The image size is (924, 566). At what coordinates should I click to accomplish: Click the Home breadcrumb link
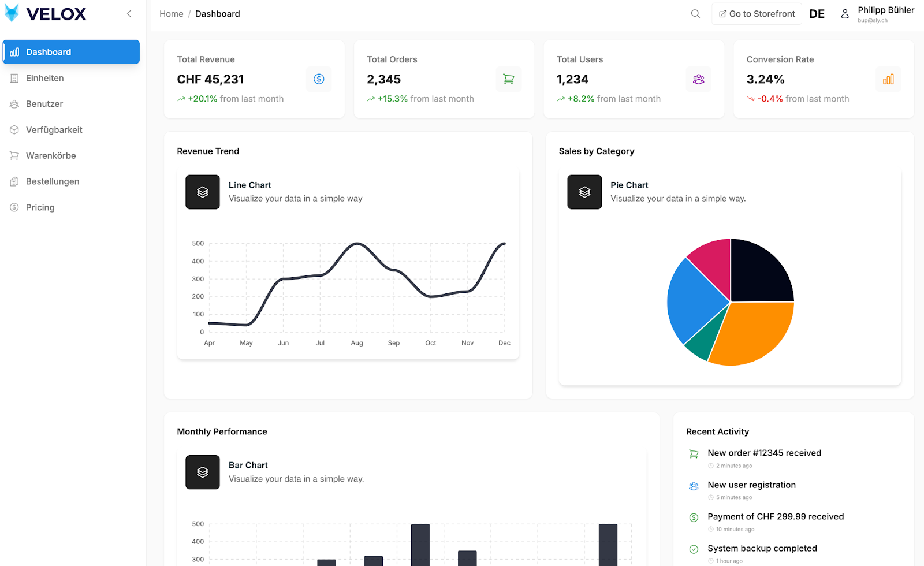coord(172,14)
